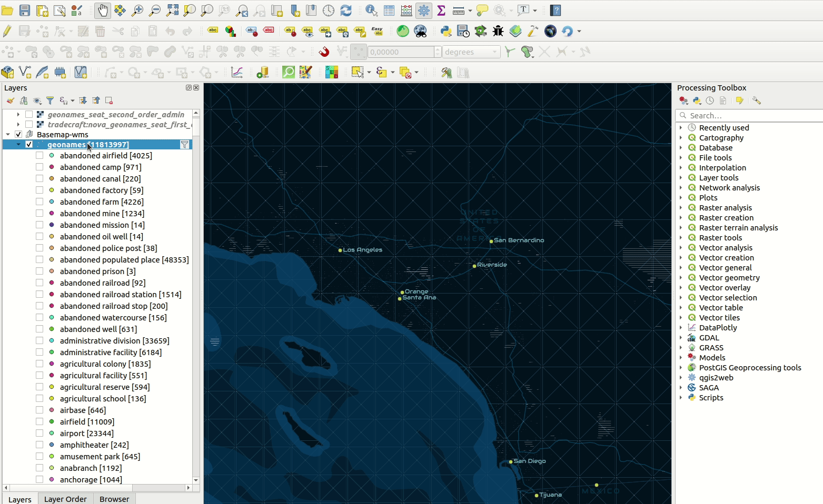Uncheck visibility of the Basemap-wms layer
The width and height of the screenshot is (823, 504).
17,134
